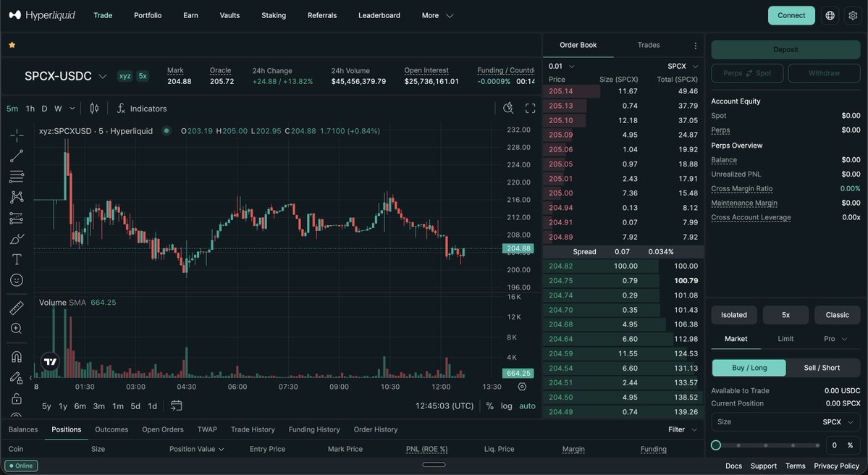The height and width of the screenshot is (475, 868).
Task: Open Indicators from the chart toolbar
Action: click(142, 109)
